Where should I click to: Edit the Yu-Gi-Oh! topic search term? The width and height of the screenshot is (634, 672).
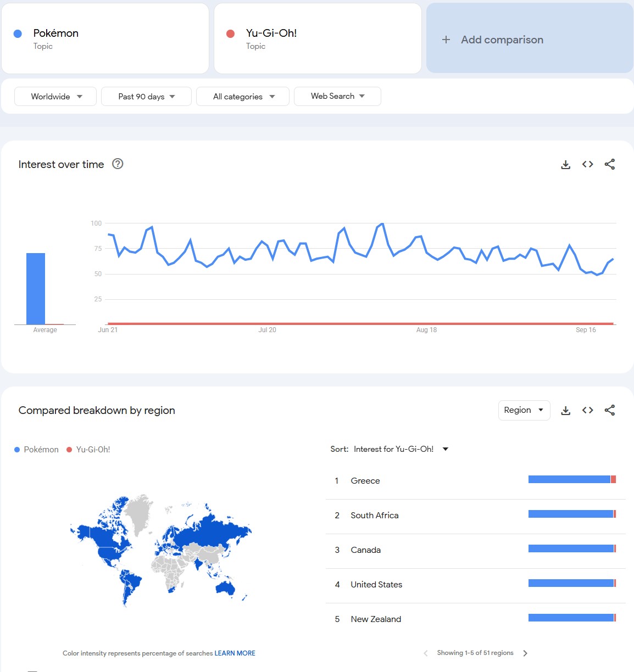pyautogui.click(x=318, y=38)
